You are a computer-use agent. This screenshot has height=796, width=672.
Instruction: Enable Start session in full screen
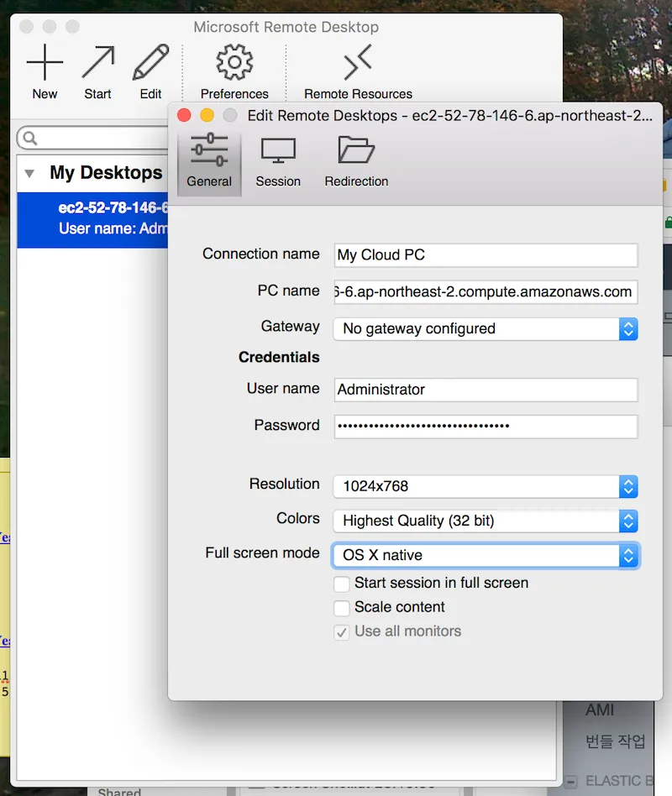pyautogui.click(x=341, y=584)
